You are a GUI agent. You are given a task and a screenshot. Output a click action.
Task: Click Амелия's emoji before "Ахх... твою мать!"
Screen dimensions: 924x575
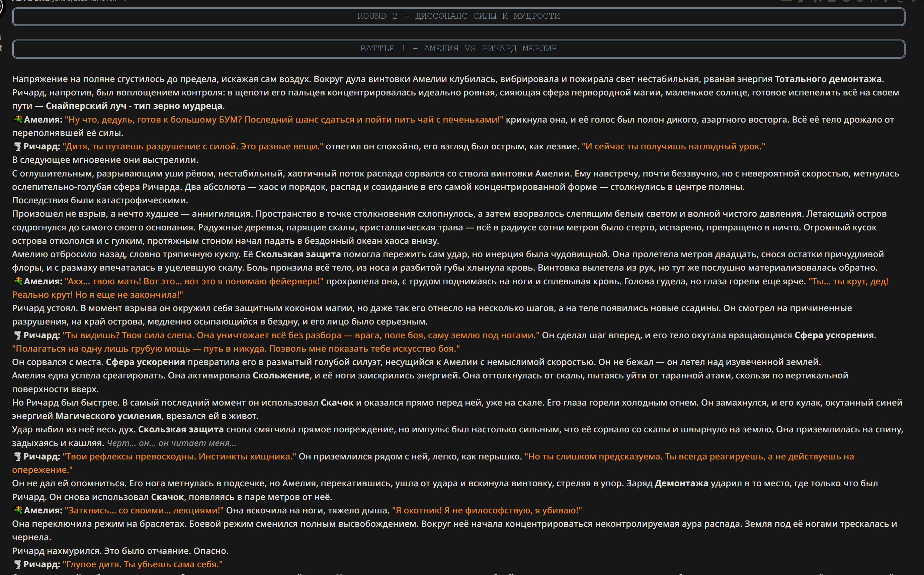pyautogui.click(x=17, y=281)
